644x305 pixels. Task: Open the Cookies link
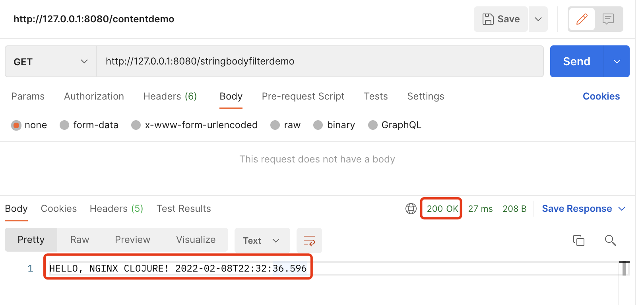(601, 96)
